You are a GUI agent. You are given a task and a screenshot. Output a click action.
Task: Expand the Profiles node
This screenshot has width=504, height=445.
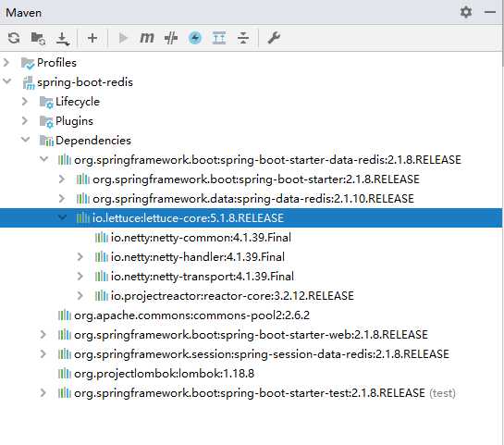[x=6, y=62]
